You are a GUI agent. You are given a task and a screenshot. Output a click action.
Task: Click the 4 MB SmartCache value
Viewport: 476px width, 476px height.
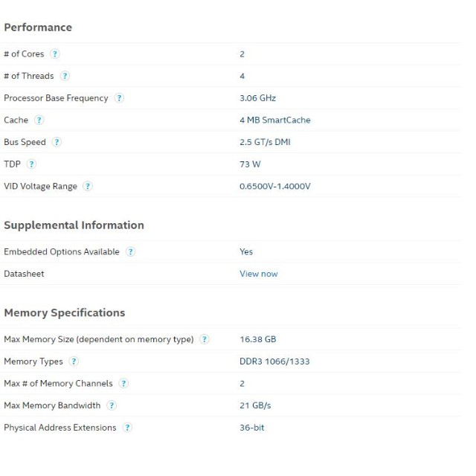pos(274,120)
